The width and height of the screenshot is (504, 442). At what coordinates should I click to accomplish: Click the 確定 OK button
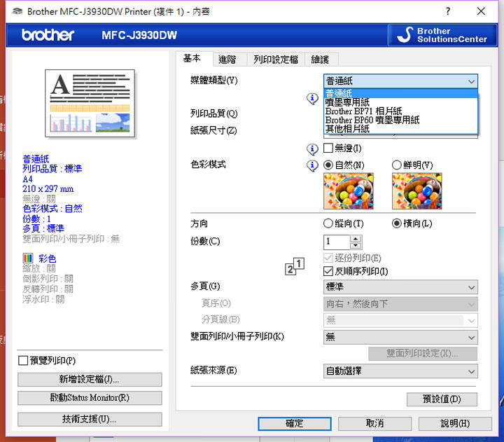tap(295, 424)
